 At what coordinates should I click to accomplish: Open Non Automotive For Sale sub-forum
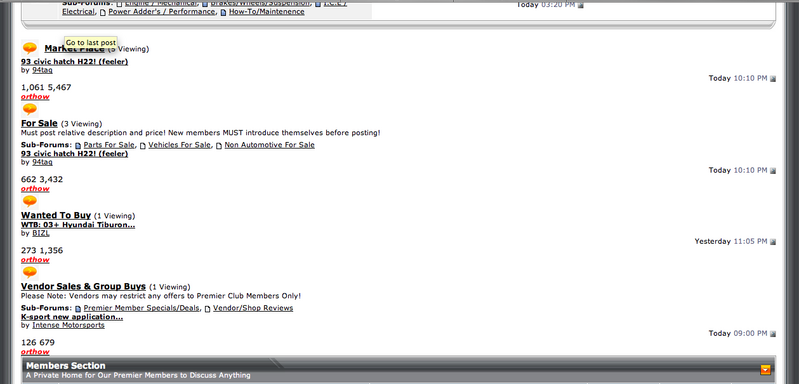point(270,145)
